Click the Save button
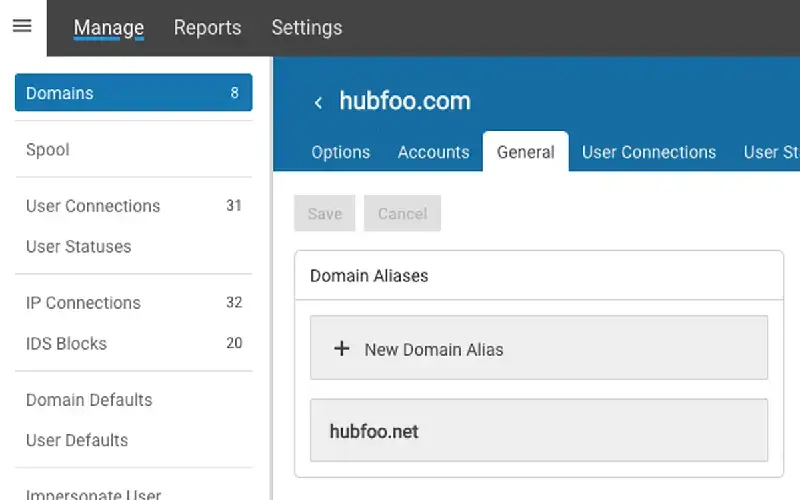Image resolution: width=800 pixels, height=500 pixels. click(324, 213)
